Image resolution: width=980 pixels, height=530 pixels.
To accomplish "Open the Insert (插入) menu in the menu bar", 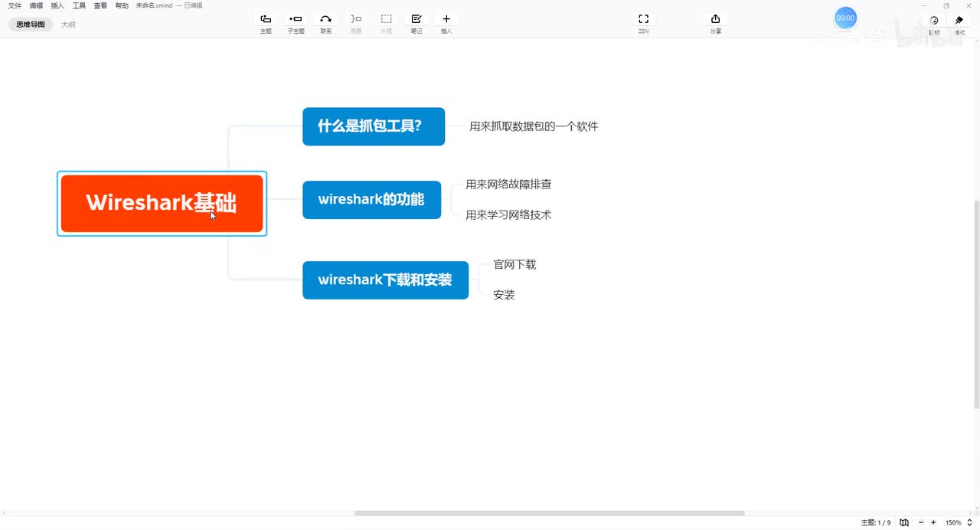I will point(57,5).
